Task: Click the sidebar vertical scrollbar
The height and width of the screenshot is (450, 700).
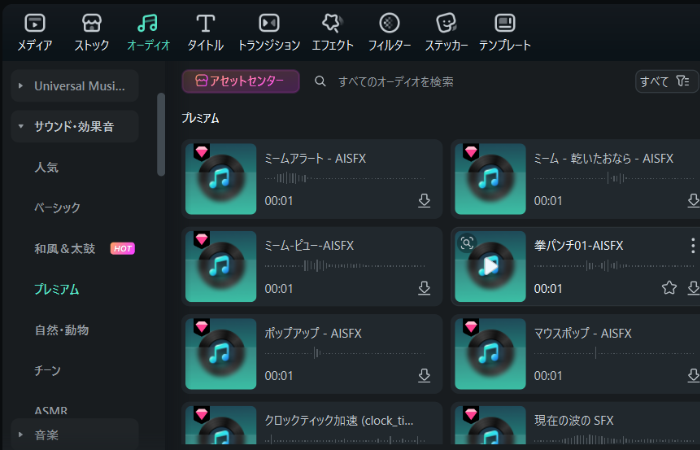Action: [x=161, y=134]
